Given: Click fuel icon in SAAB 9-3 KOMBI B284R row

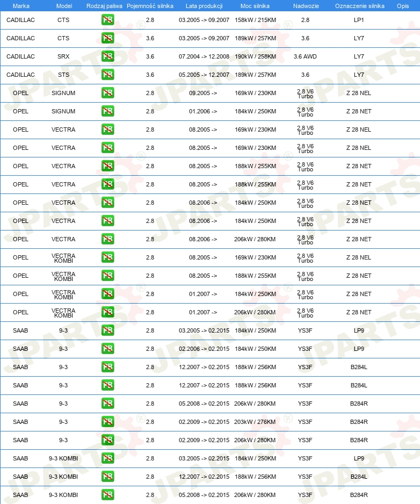Looking at the screenshot, I should pos(107,495).
